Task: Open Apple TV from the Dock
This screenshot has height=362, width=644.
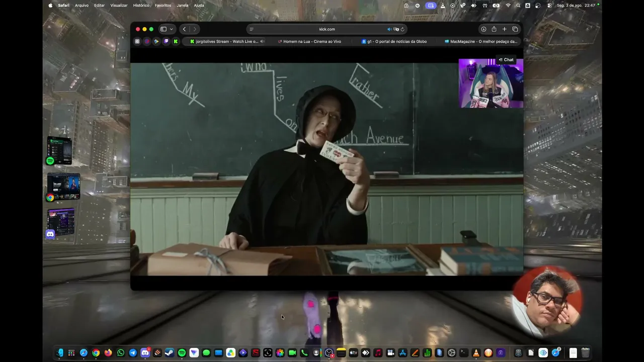Action: coord(353,353)
